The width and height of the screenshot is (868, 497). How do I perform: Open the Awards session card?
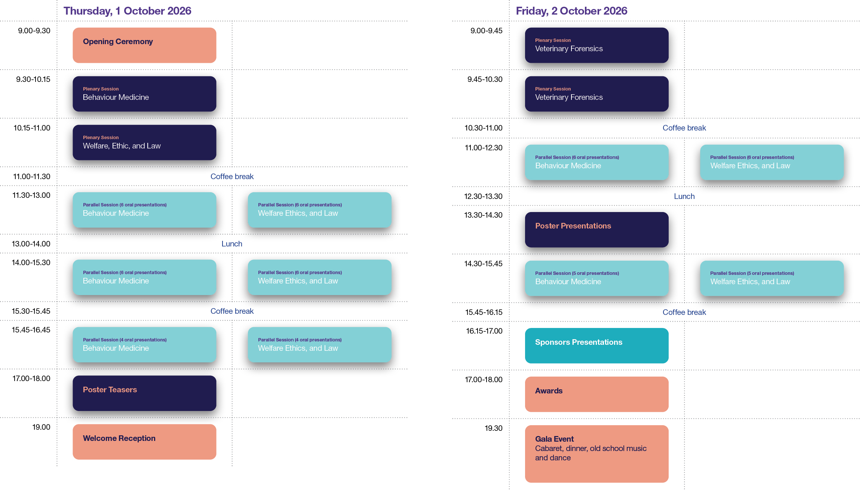click(596, 394)
